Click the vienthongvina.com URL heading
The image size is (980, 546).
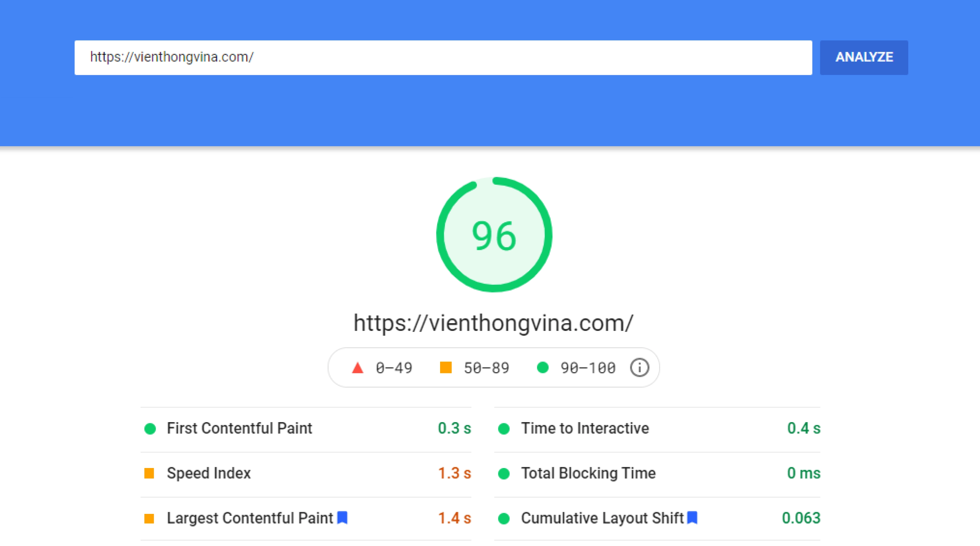pyautogui.click(x=493, y=323)
